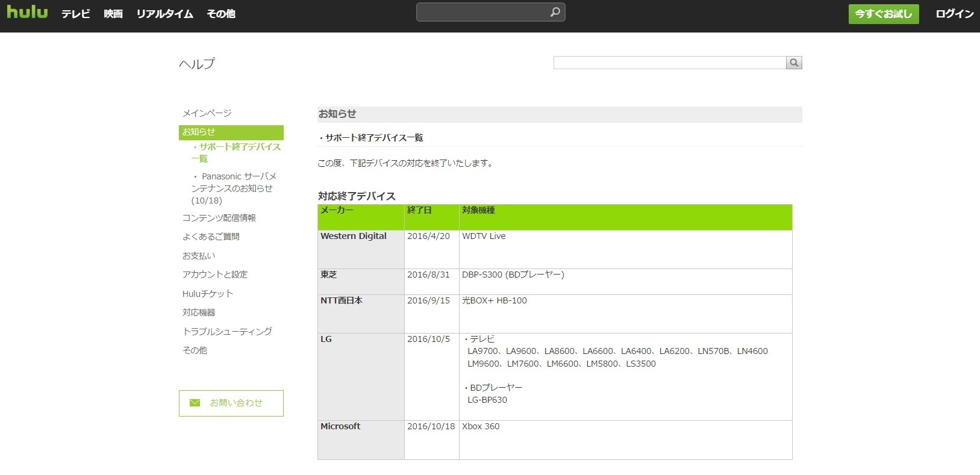Click the 東芝 maker cell

coord(361,282)
